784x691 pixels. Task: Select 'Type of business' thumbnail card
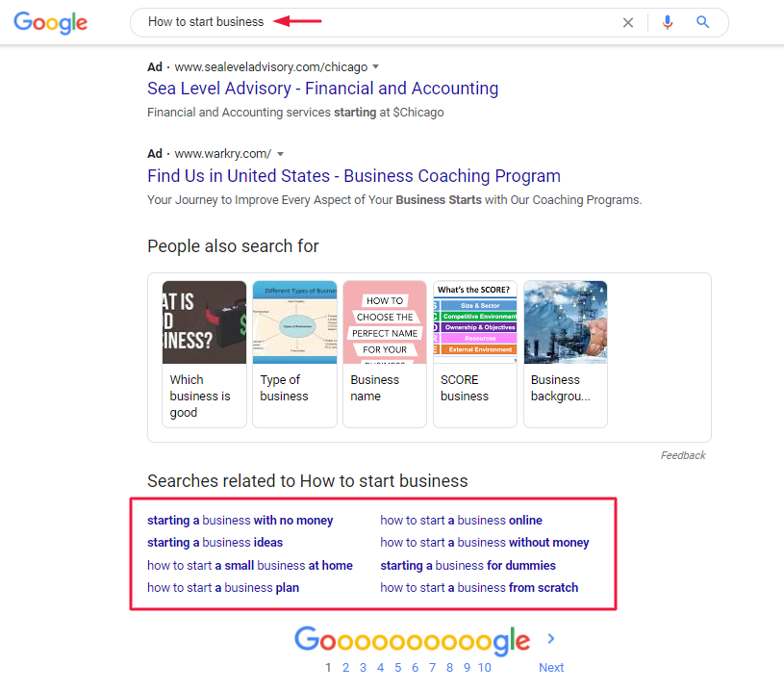pyautogui.click(x=294, y=354)
